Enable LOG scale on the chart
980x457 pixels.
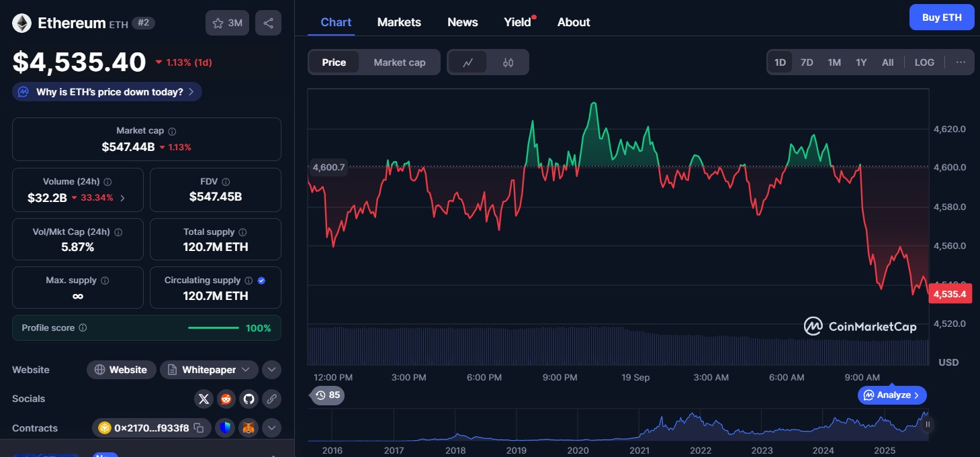click(x=924, y=62)
